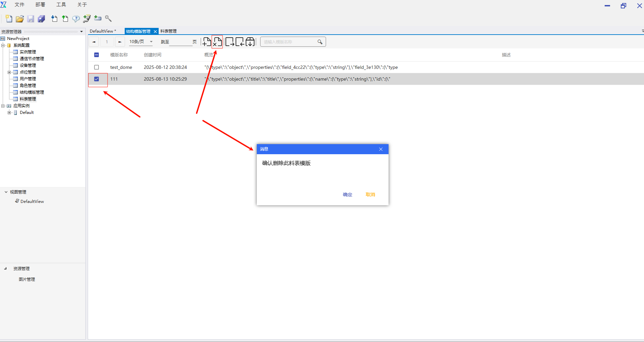Open the 10条/页 page size dropdown
Image resolution: width=644 pixels, height=342 pixels.
click(141, 42)
